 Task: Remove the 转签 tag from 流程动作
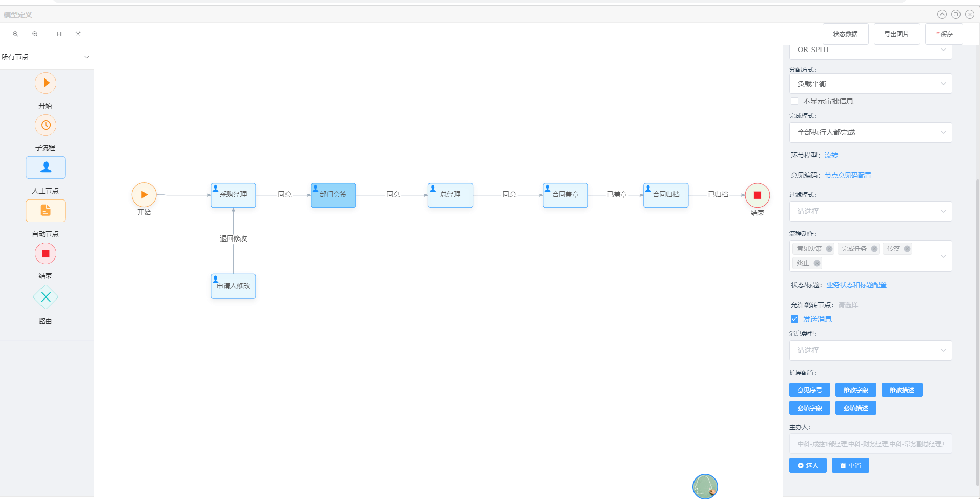[907, 249]
